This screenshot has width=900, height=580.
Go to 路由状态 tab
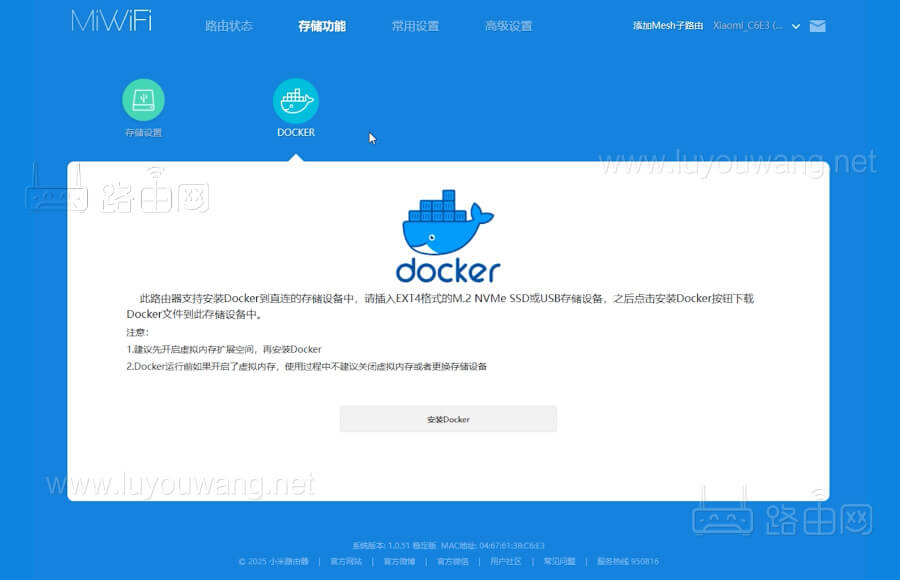pyautogui.click(x=229, y=26)
